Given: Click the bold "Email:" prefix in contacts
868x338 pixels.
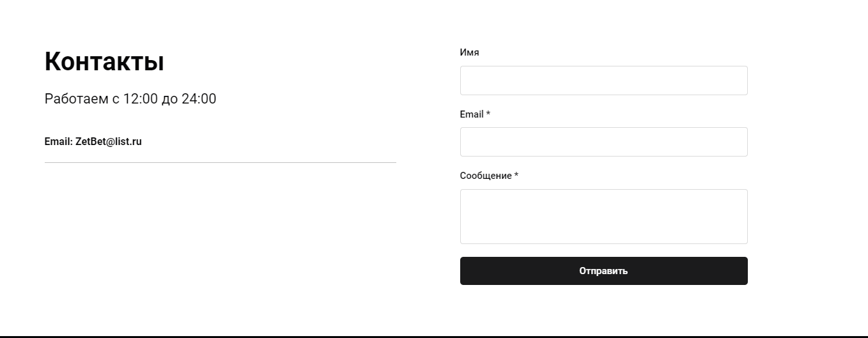Looking at the screenshot, I should click(x=58, y=142).
